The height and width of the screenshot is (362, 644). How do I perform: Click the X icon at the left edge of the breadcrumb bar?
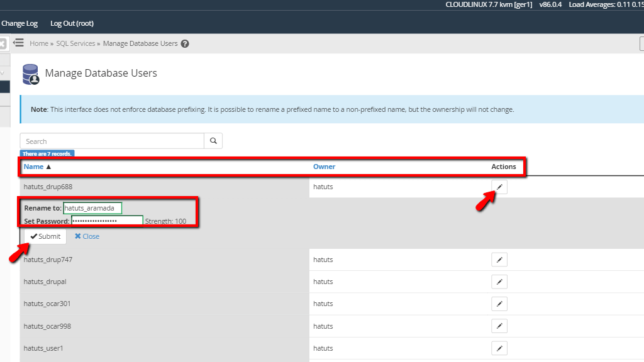[x=3, y=43]
